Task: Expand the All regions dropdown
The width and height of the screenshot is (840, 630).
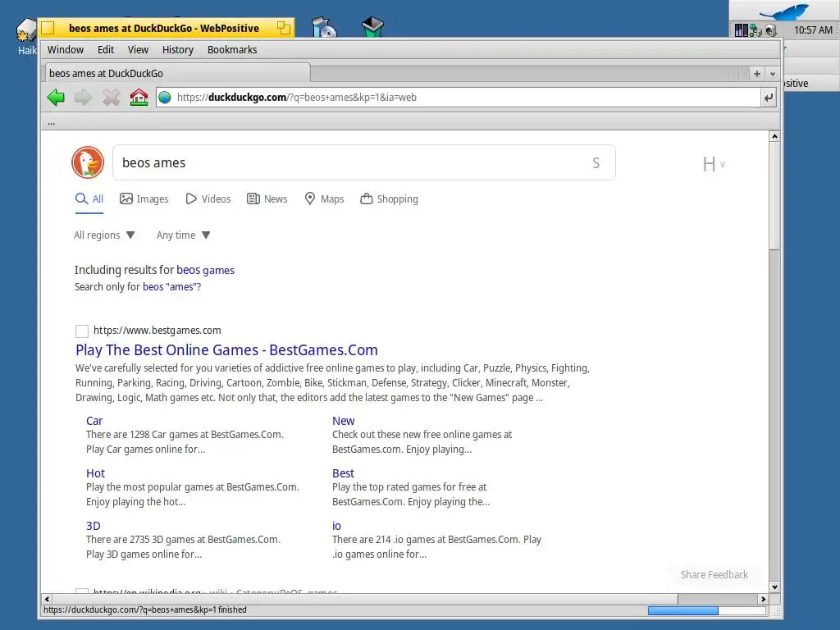Action: [104, 235]
